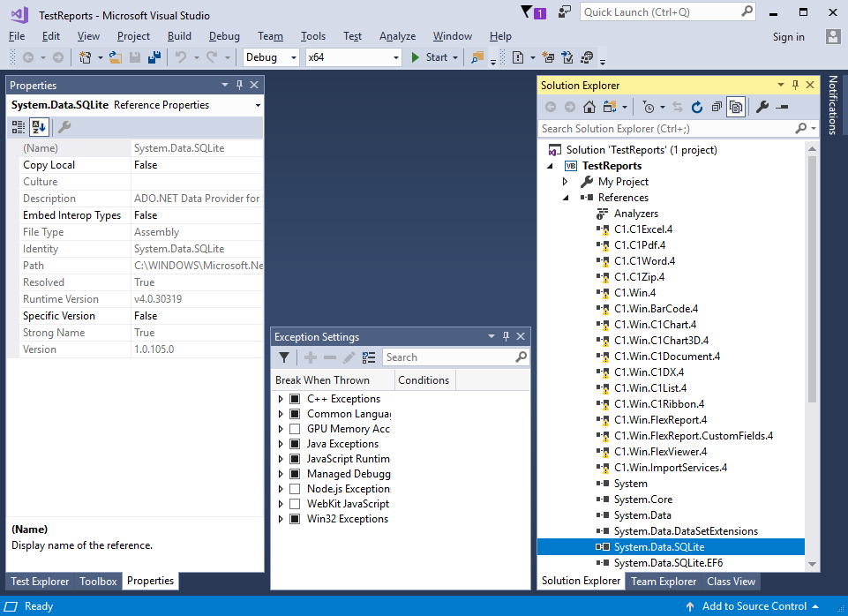Image resolution: width=848 pixels, height=616 pixels.
Task: Open Properties wrench in Solution Explorer toolbar
Action: point(762,107)
